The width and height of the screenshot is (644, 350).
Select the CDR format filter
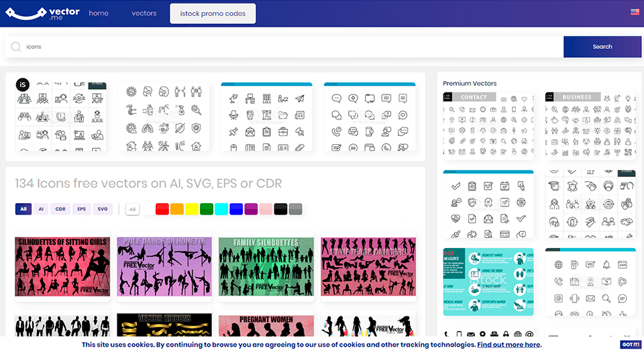pyautogui.click(x=60, y=209)
